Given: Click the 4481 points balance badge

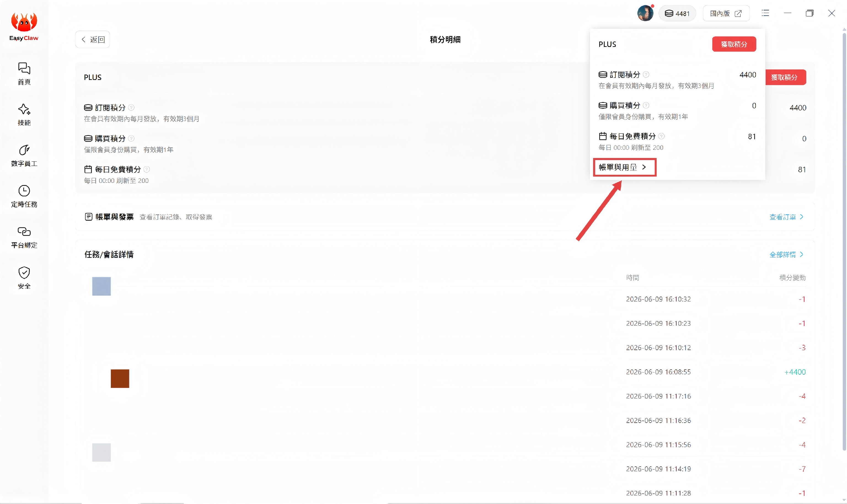Looking at the screenshot, I should [677, 13].
